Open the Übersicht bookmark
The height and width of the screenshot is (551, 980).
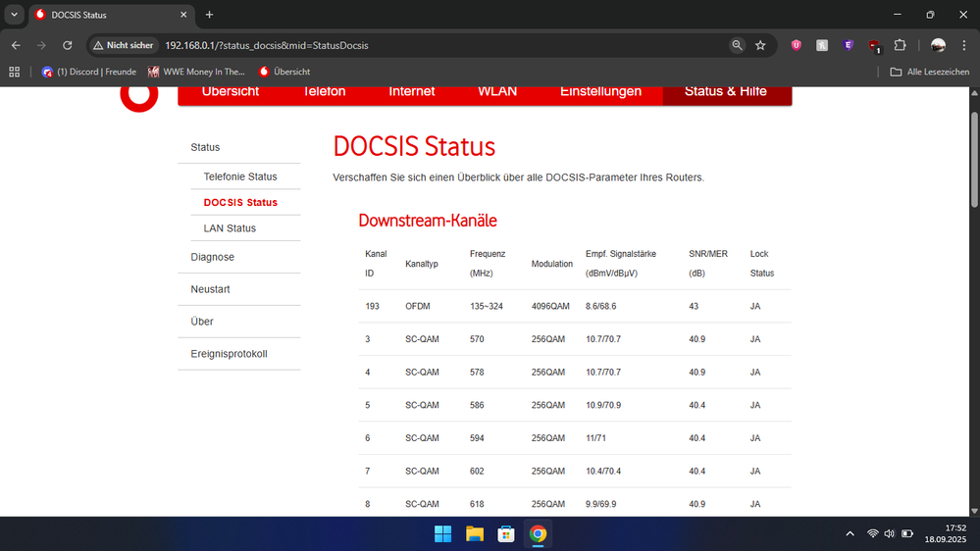(284, 72)
